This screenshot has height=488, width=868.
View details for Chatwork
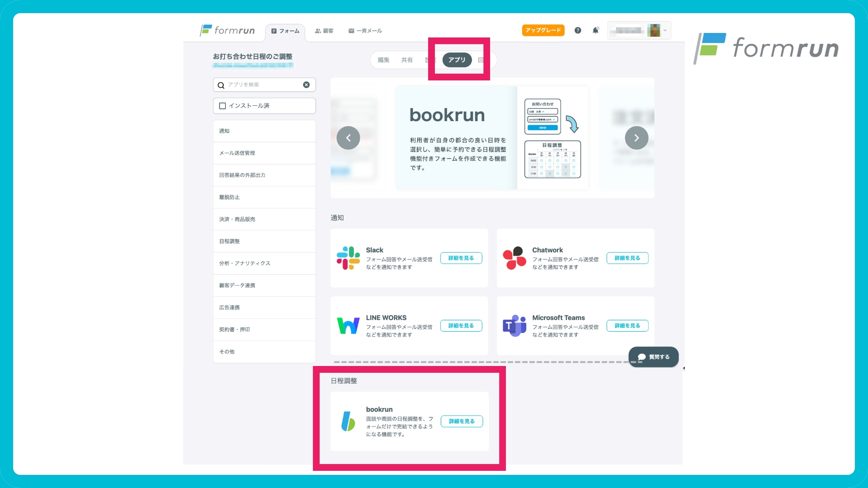pos(627,258)
